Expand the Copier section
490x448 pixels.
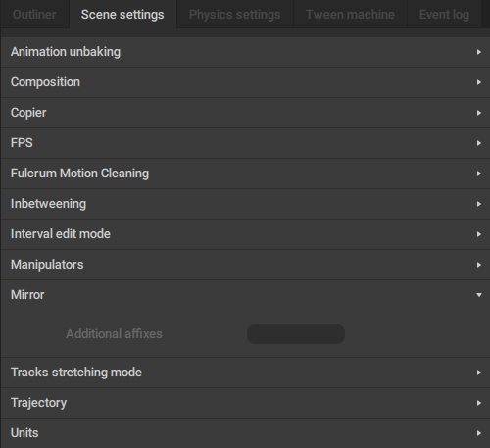(245, 113)
